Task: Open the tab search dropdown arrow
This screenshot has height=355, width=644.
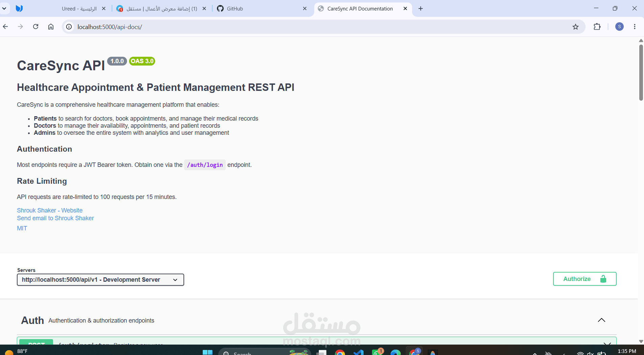Action: 4,8
